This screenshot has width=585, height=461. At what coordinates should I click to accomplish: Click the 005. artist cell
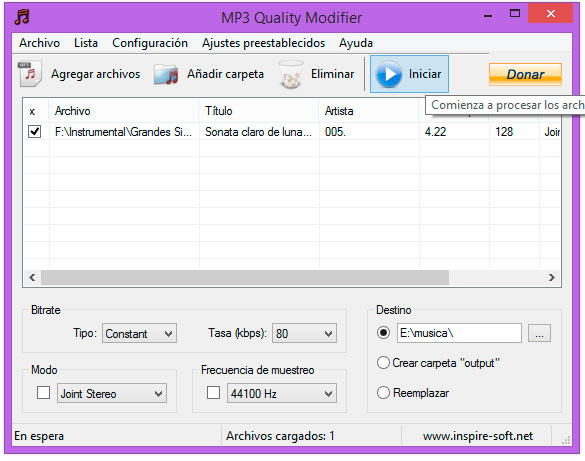click(369, 132)
